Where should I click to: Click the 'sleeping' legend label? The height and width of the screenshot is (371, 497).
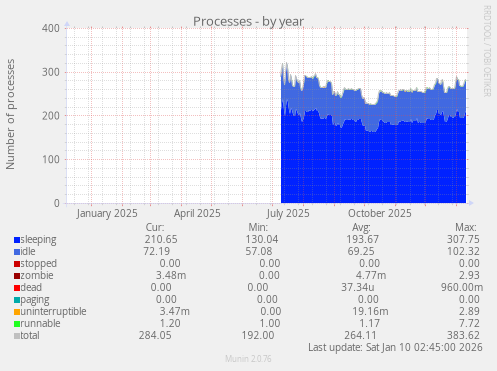tap(38, 240)
